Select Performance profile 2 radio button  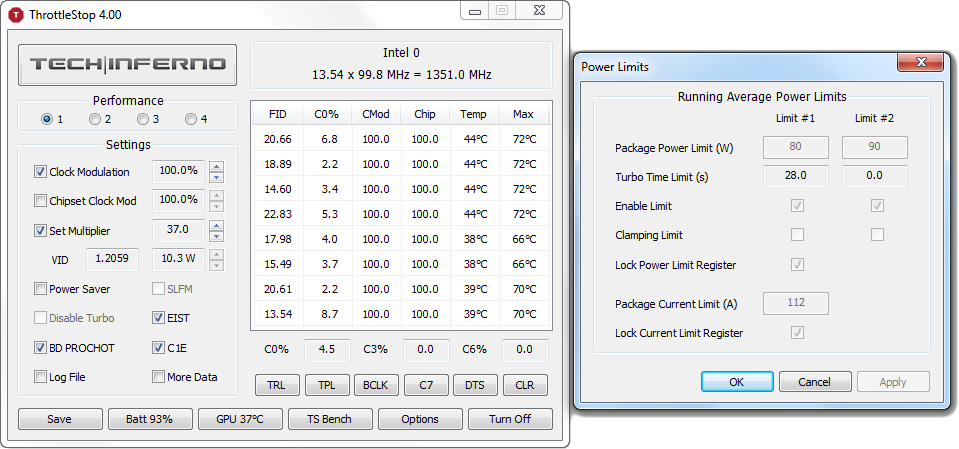[95, 119]
